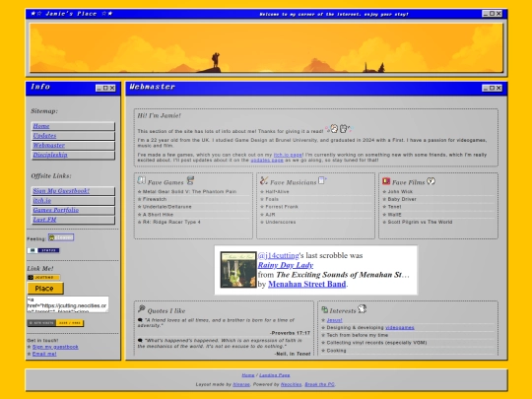Viewport: 532px width, 399px height.
Task: Minimize the Webmaster window
Action: 486,88
